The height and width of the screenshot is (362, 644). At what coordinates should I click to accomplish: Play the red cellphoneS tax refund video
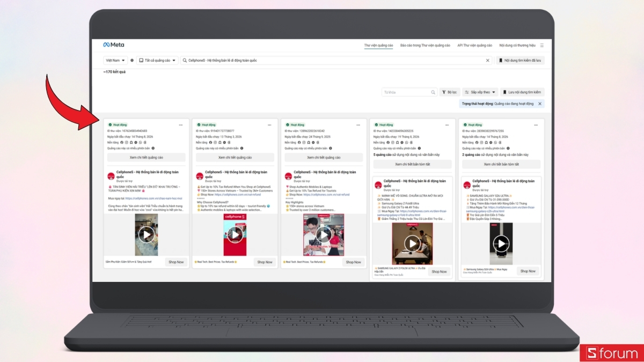pos(235,235)
